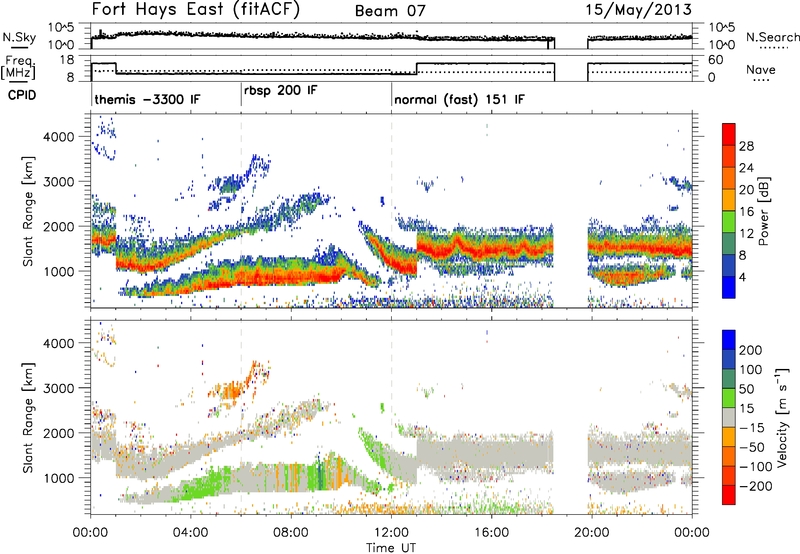Click the plot title "Fort Hays East (fitACF)"

click(x=196, y=9)
